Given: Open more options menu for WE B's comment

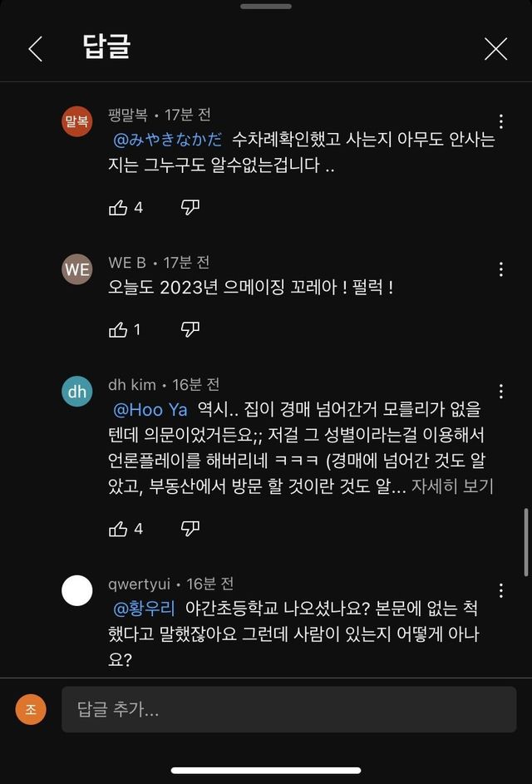Looking at the screenshot, I should click(501, 270).
